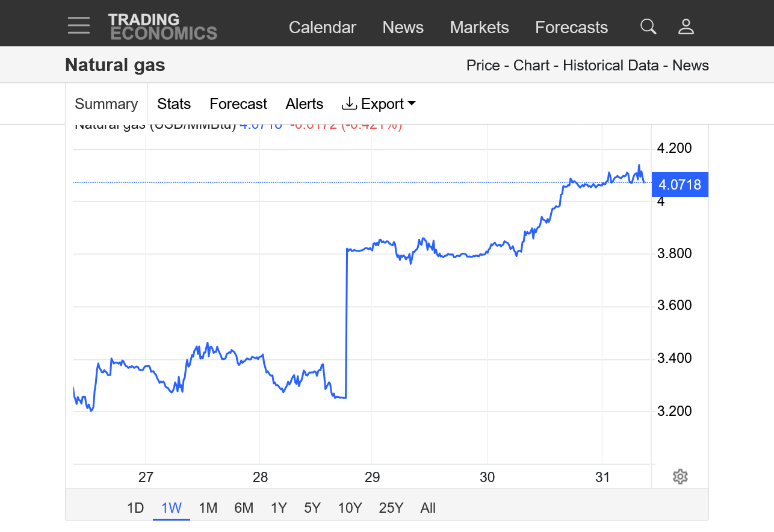Open the Forecast tab

pos(238,104)
